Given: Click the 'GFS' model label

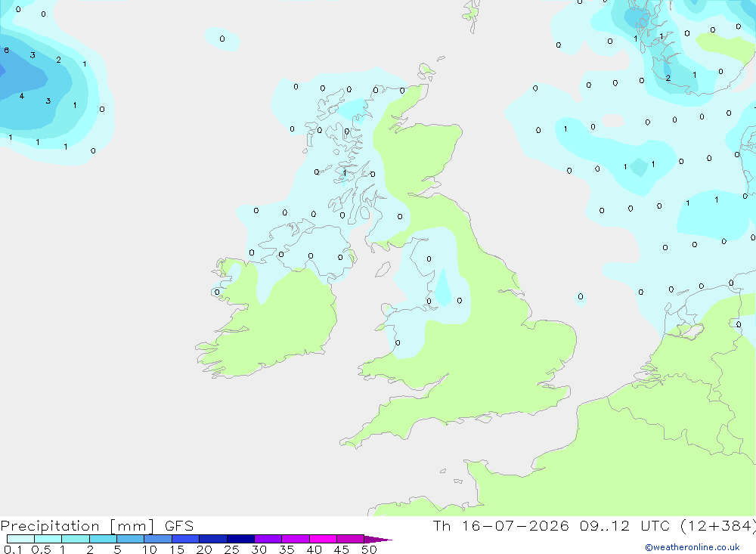Looking at the screenshot, I should 179,525.
